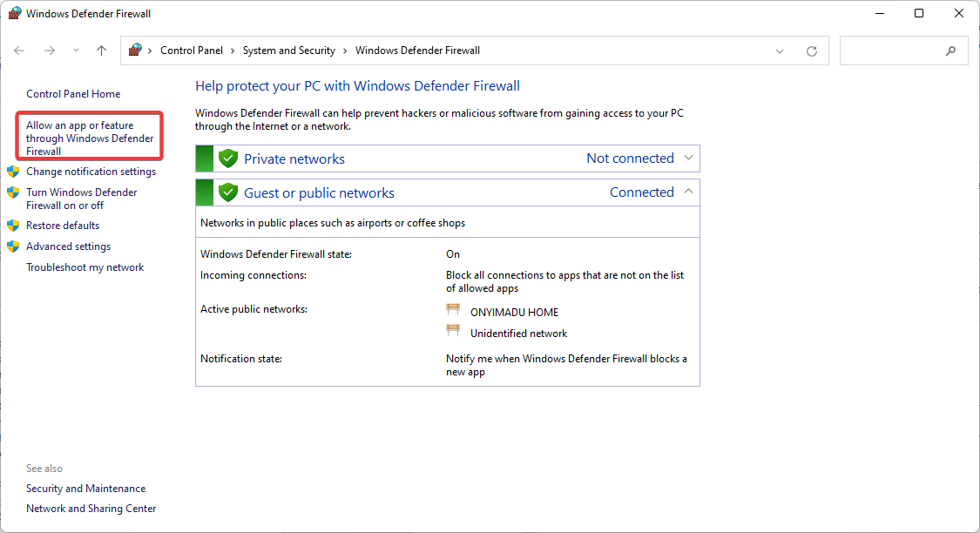Click the Private networks heading
This screenshot has height=533, width=980.
[294, 159]
